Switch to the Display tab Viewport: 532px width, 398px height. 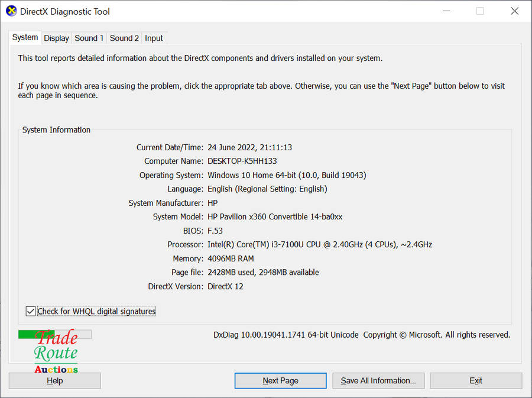[56, 38]
